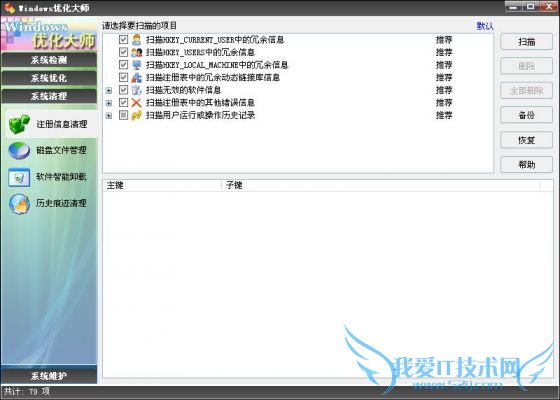Toggle checkbox for 扫描HKEY_CURRENT_USER中的冗余信息
Image resolution: width=560 pixels, height=400 pixels.
click(123, 39)
